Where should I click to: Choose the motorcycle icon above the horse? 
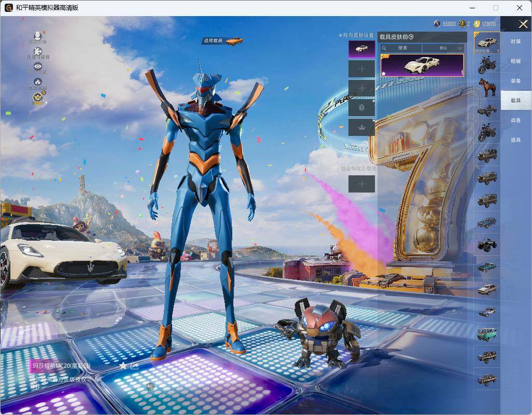pos(487,65)
